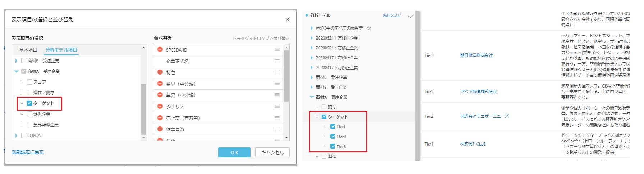
Task: Collapse the 分析モデル panel with the chevron
Action: pos(410,16)
